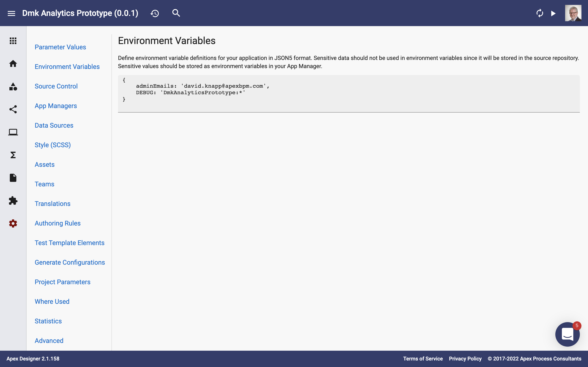The width and height of the screenshot is (588, 367).
Task: Open the Authoring Rules section
Action: pos(58,223)
